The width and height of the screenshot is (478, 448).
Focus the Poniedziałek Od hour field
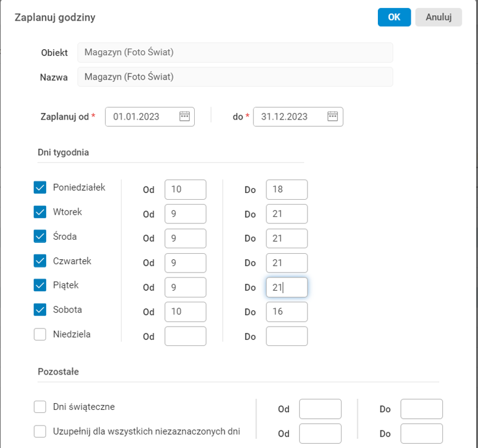pos(185,189)
